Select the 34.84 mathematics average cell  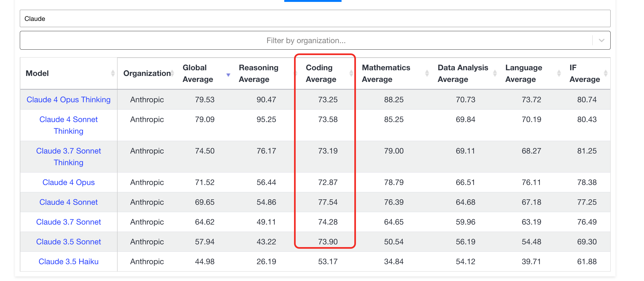(394, 261)
